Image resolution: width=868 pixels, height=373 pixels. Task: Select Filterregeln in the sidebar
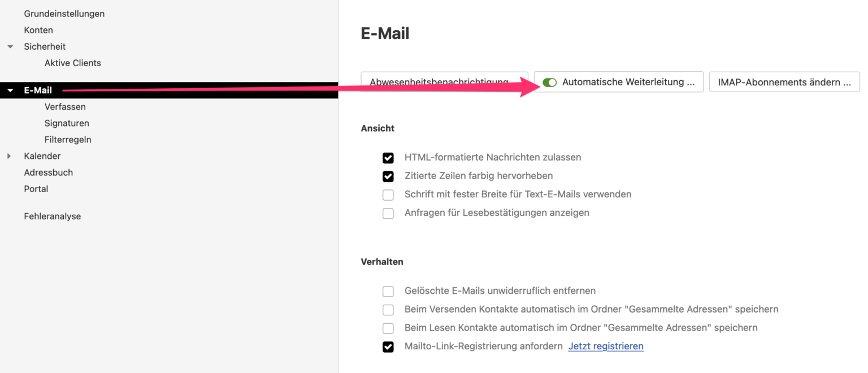click(68, 139)
